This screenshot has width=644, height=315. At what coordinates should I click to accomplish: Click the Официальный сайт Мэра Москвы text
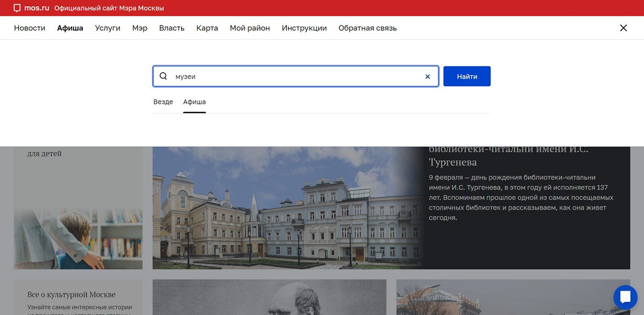109,8
